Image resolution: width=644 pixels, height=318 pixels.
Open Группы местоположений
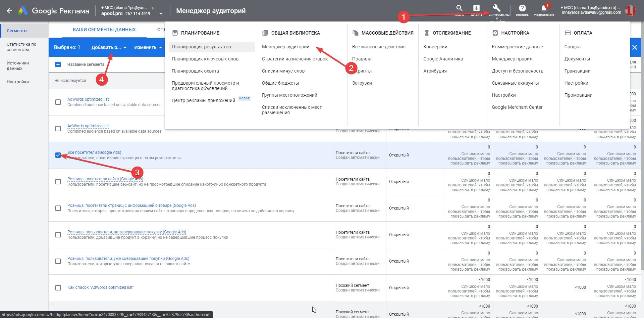289,95
